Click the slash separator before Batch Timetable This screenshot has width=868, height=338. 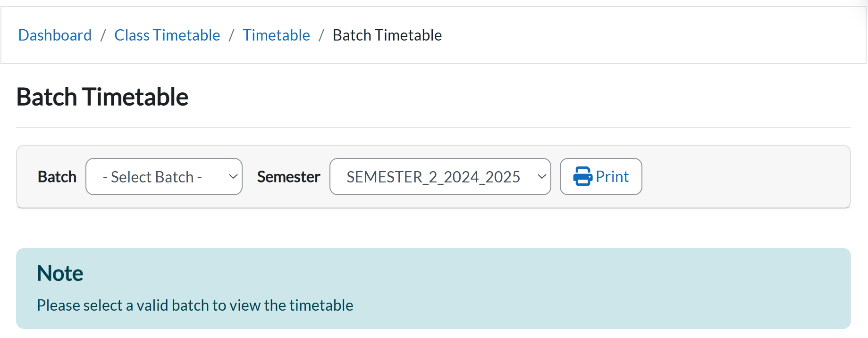click(x=321, y=35)
